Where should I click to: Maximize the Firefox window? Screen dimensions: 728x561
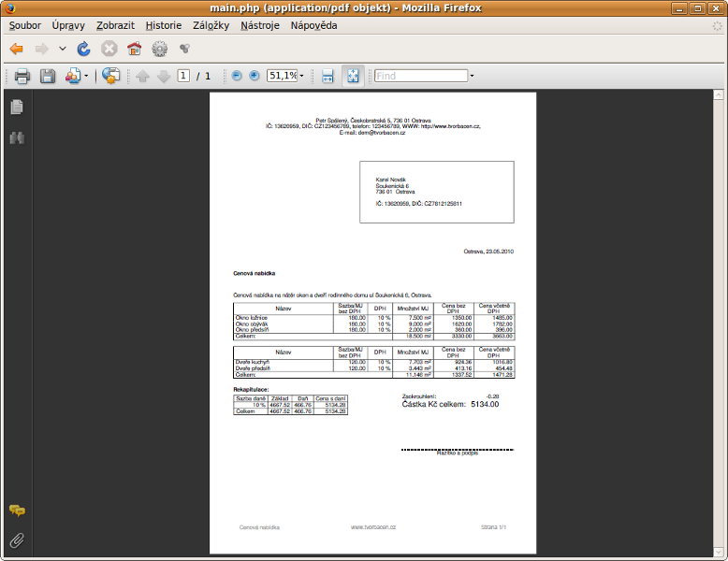tap(697, 8)
